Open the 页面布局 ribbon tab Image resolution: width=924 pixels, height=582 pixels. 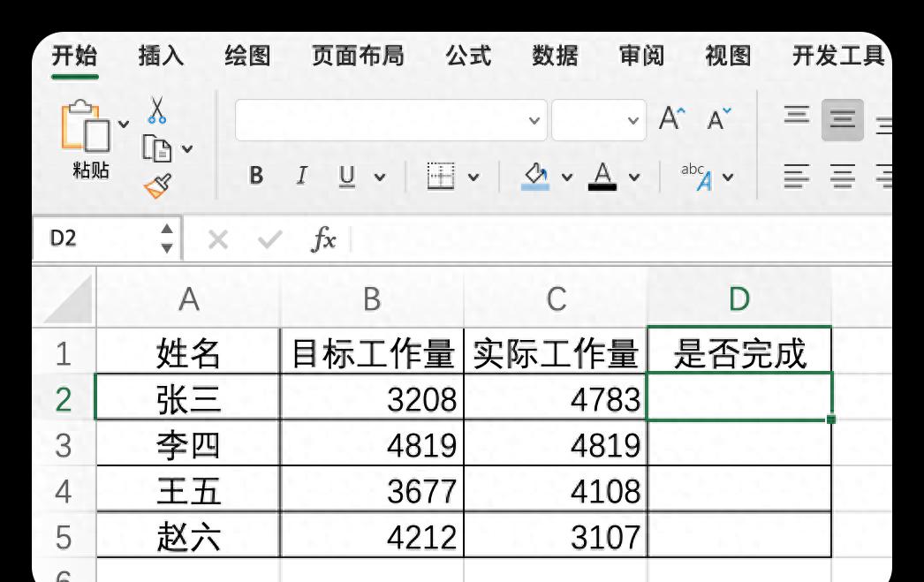click(358, 56)
